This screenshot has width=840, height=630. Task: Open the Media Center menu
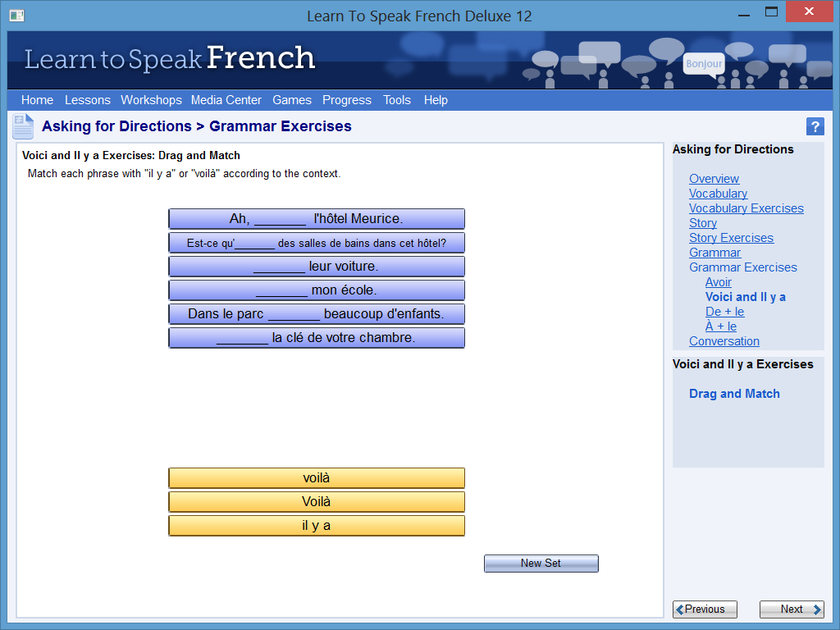coord(226,100)
